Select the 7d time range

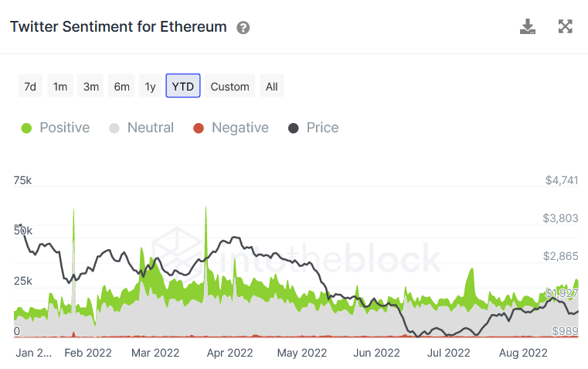pyautogui.click(x=30, y=86)
